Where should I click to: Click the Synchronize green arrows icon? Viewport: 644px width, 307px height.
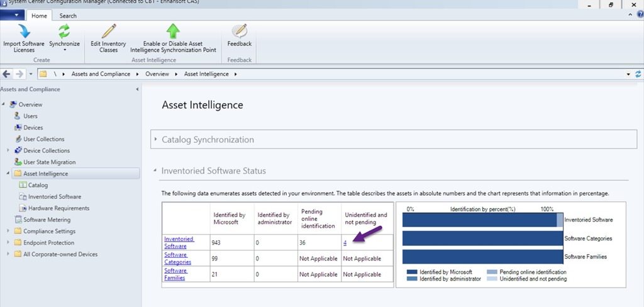coord(64,31)
